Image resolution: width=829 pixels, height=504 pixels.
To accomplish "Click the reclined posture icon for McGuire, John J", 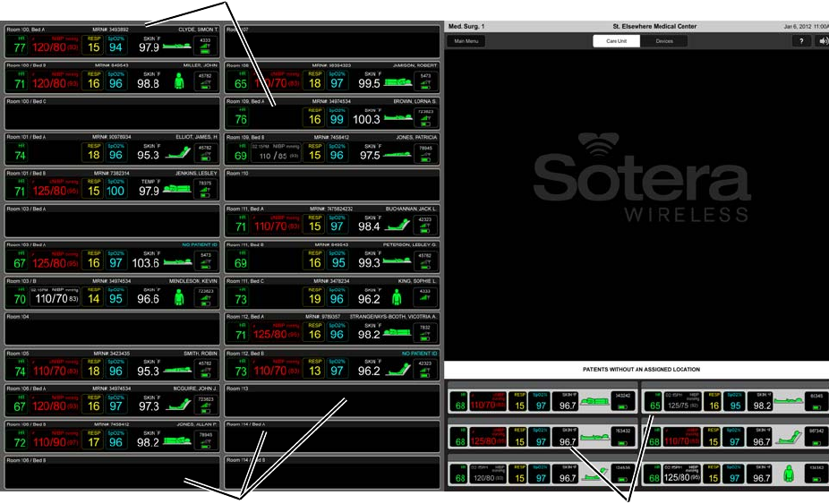I will [178, 406].
